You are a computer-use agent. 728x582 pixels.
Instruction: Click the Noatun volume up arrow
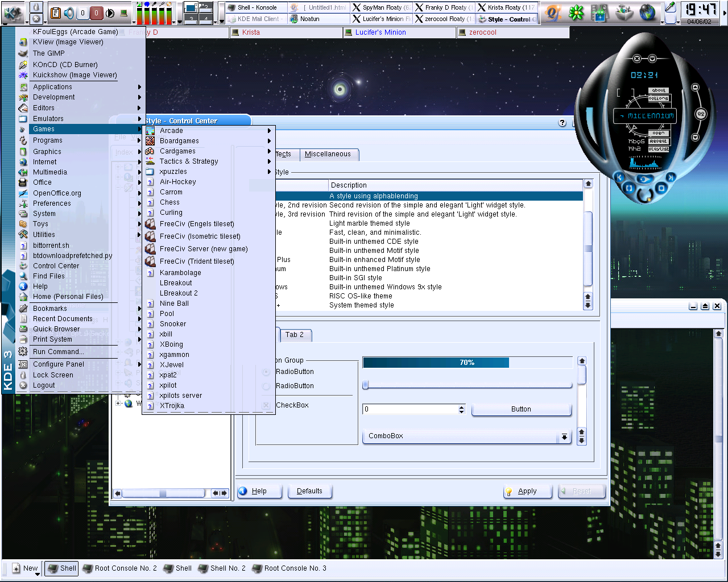[x=695, y=88]
